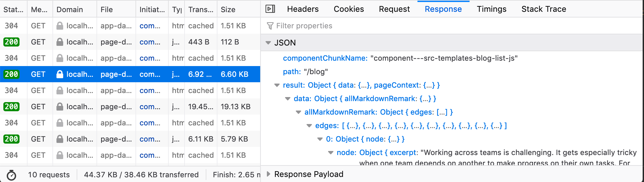The width and height of the screenshot is (644, 182).
Task: Collapse the JSON section
Action: tap(268, 43)
